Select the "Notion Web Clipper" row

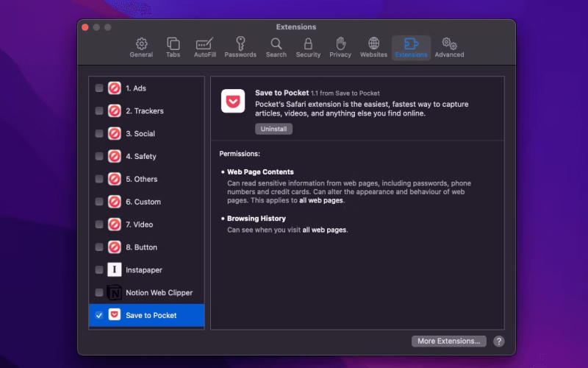click(146, 292)
